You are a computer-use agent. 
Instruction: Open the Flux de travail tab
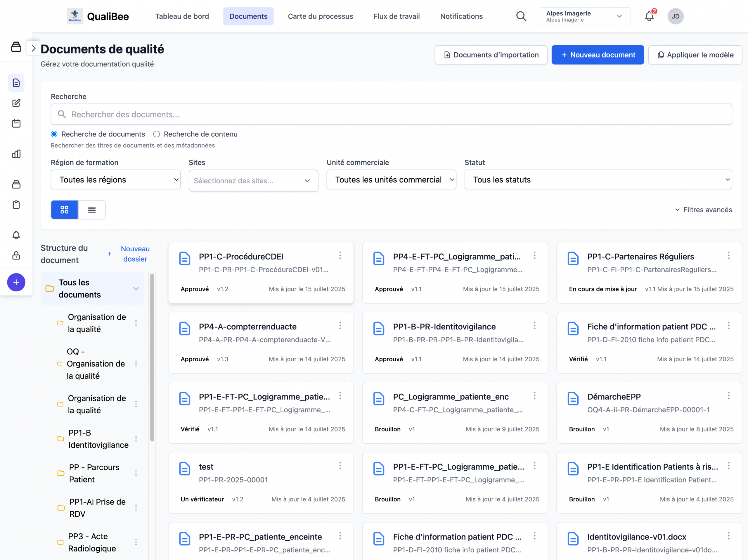click(x=396, y=16)
